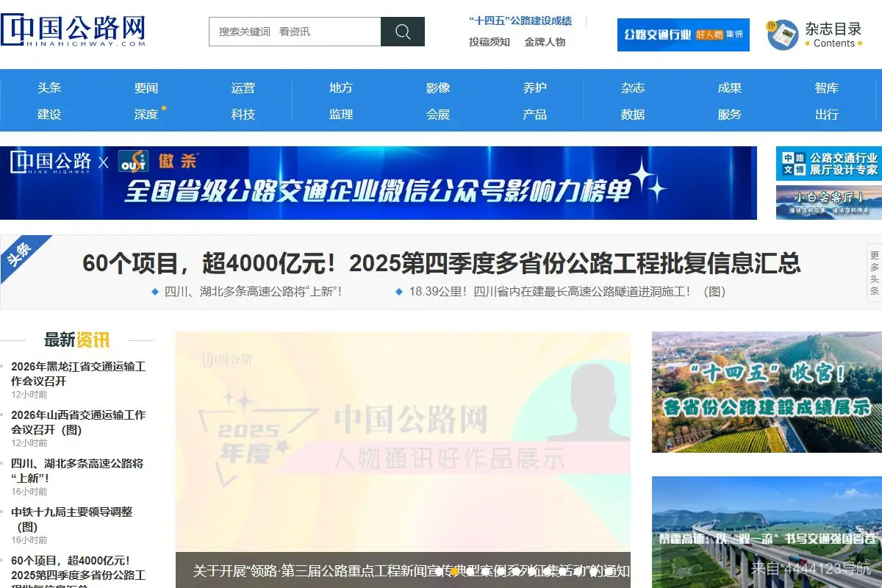Switch to the 要闻 navigation tab
The width and height of the screenshot is (882, 588).
[146, 87]
